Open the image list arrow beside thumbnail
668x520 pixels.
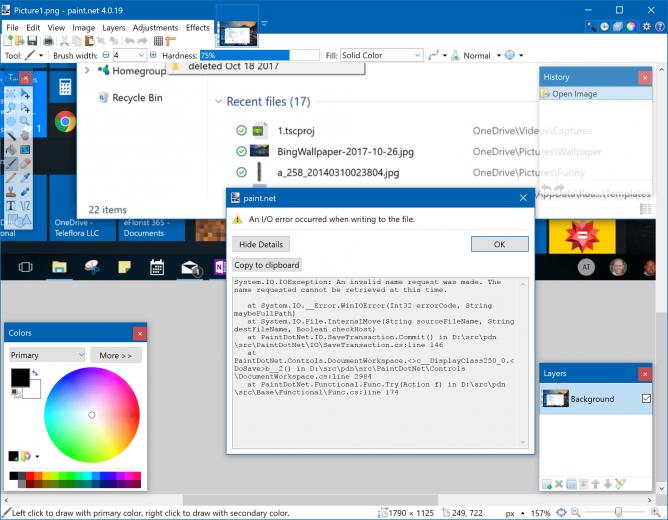(x=265, y=23)
